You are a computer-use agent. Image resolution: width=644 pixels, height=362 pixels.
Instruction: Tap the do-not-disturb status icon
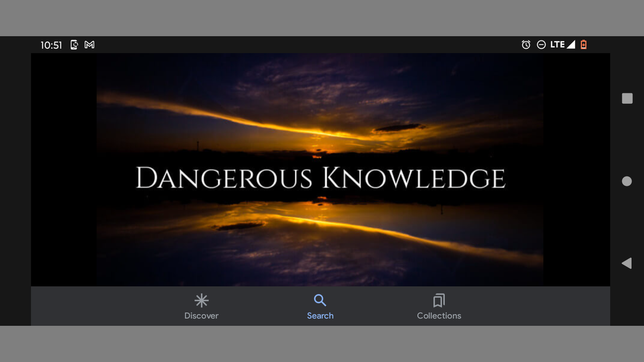point(541,45)
